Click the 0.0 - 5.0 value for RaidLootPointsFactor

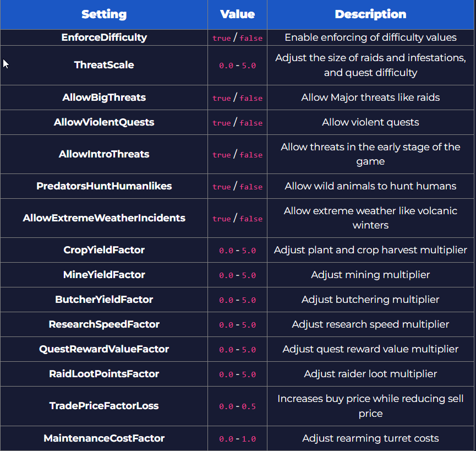tap(237, 374)
